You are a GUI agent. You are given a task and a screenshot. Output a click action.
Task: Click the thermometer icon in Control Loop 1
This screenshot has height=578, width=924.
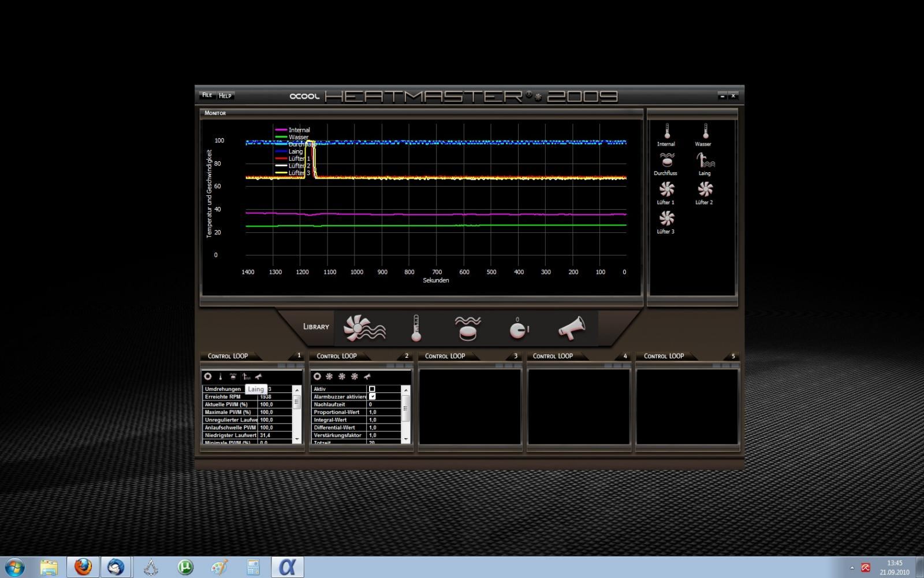[x=221, y=376]
